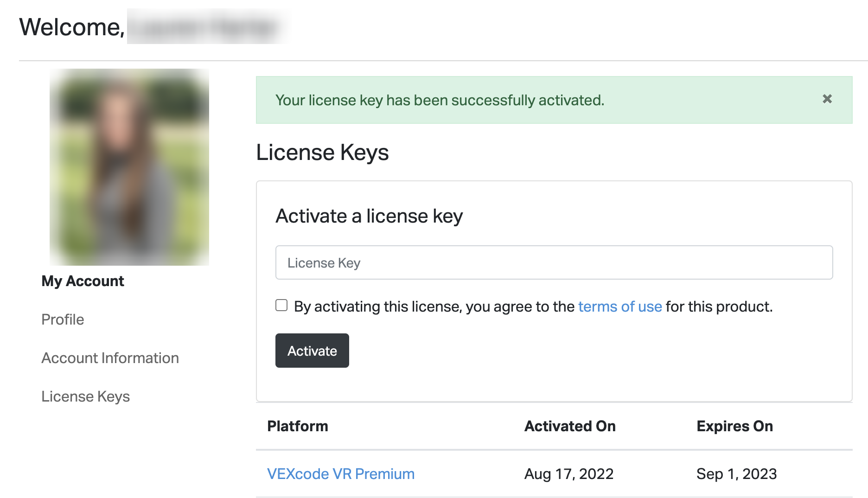
Task: Open Account Information in the sidebar
Action: click(x=110, y=358)
